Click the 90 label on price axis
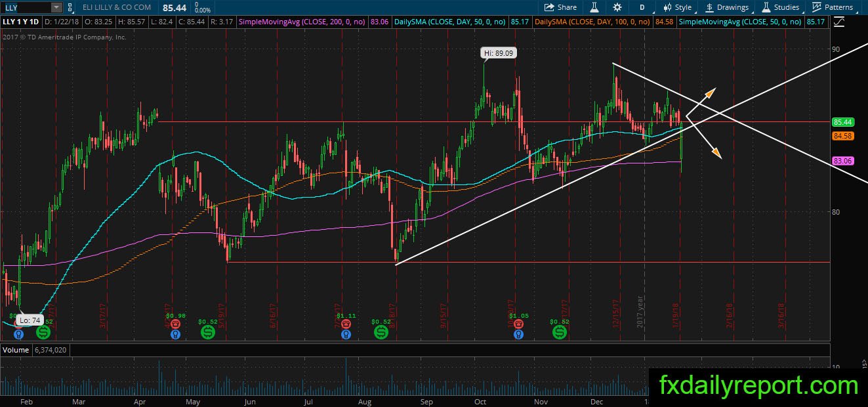The width and height of the screenshot is (868, 407). tap(836, 49)
